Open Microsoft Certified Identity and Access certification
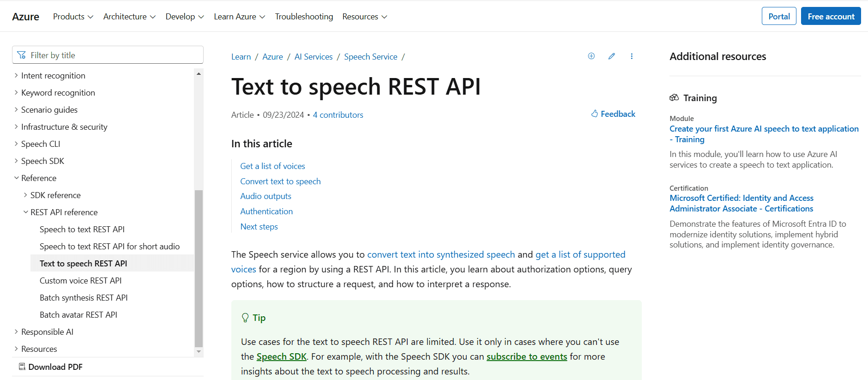868x380 pixels. [741, 203]
